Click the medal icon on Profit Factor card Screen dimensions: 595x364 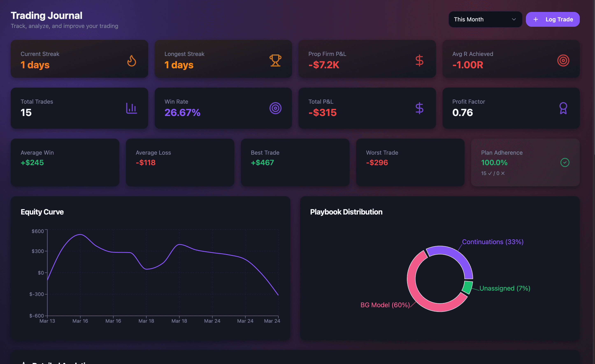pos(563,108)
